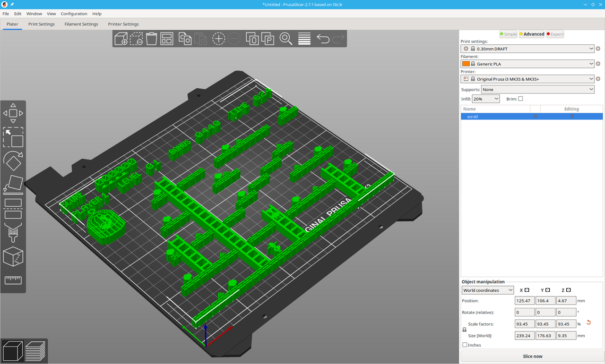The height and width of the screenshot is (364, 605).
Task: Click the Copy toolbar icon
Action: [x=185, y=39]
